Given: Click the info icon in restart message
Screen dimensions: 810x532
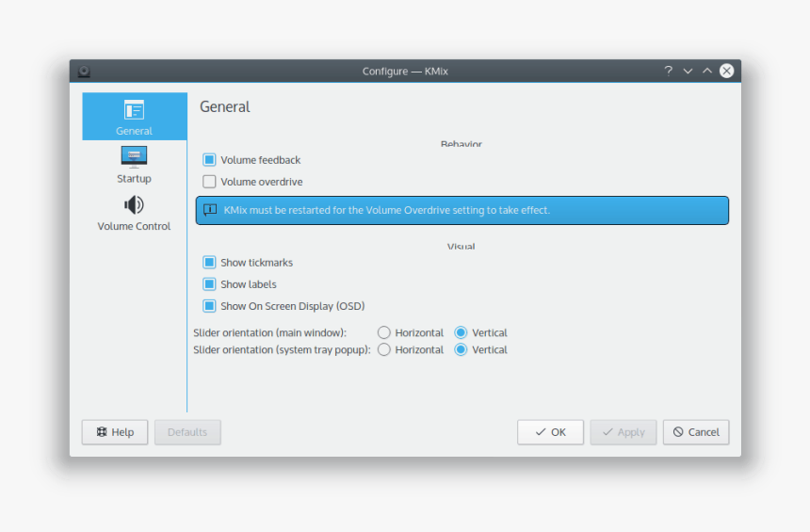Looking at the screenshot, I should [210, 210].
